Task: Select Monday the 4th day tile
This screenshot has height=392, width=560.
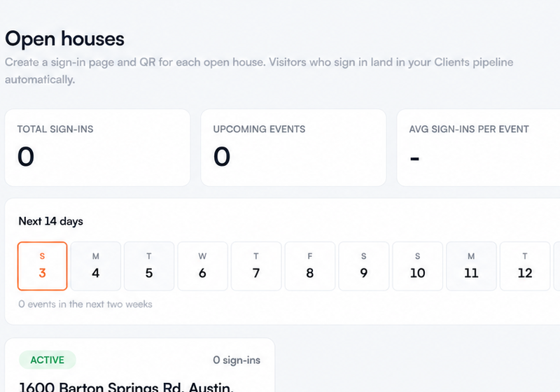Action: [x=96, y=266]
